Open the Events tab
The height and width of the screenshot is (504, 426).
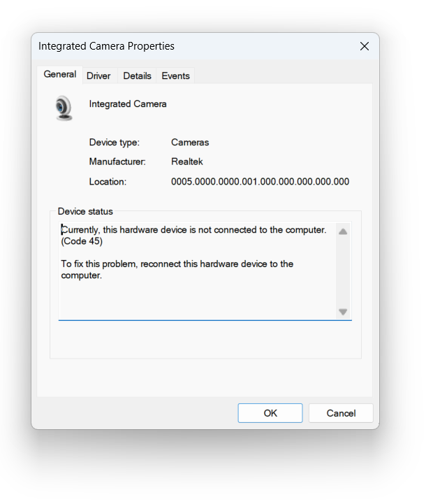coord(175,76)
